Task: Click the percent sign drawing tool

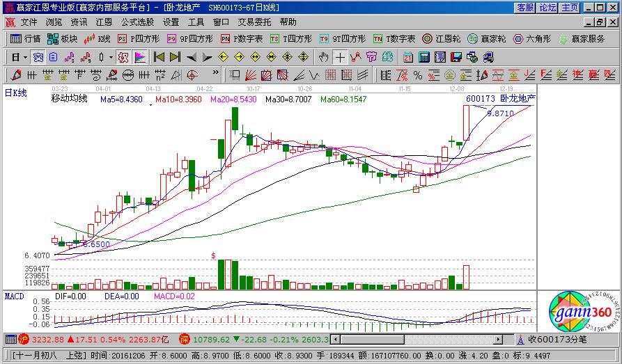Action: coord(418,75)
